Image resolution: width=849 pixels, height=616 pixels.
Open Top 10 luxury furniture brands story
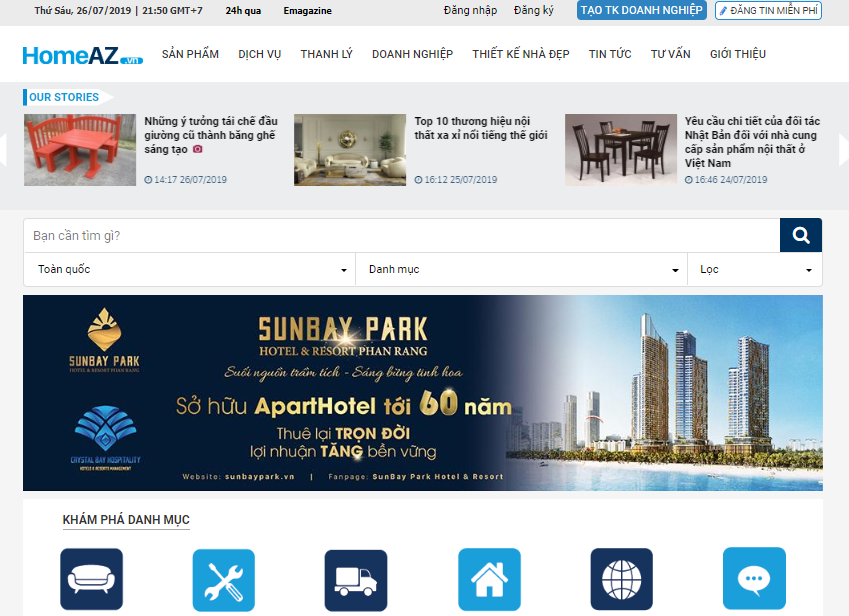pos(481,128)
